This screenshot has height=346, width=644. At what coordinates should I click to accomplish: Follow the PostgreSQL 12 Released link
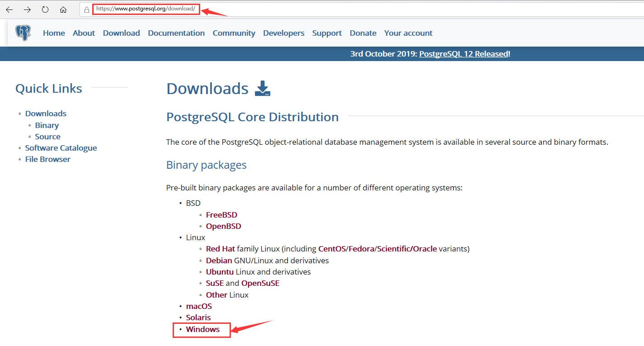(x=464, y=54)
